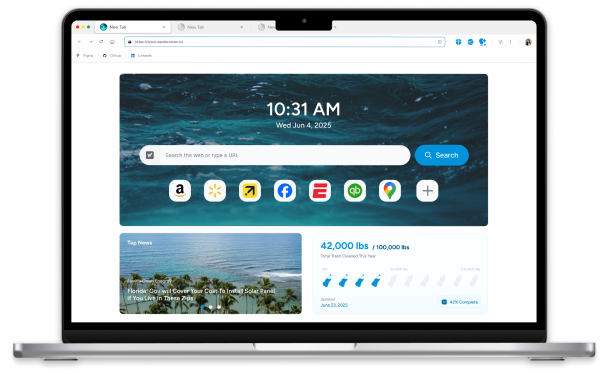This screenshot has height=390, width=609.
Task: Open the Walmart shortcut
Action: 215,191
